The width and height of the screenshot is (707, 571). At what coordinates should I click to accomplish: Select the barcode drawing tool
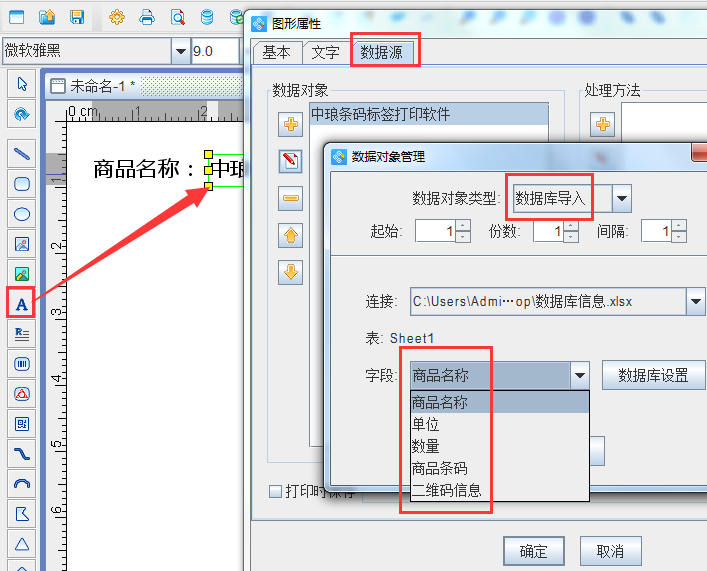(22, 364)
